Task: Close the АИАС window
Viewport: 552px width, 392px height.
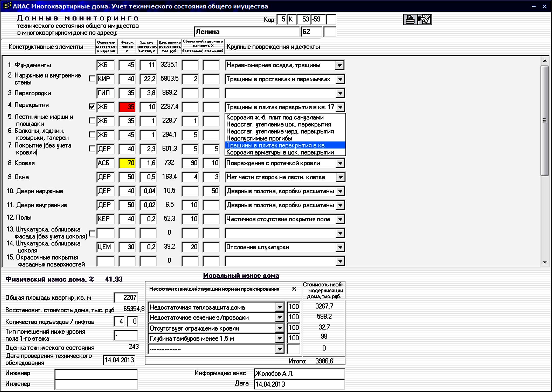Action: (x=544, y=6)
